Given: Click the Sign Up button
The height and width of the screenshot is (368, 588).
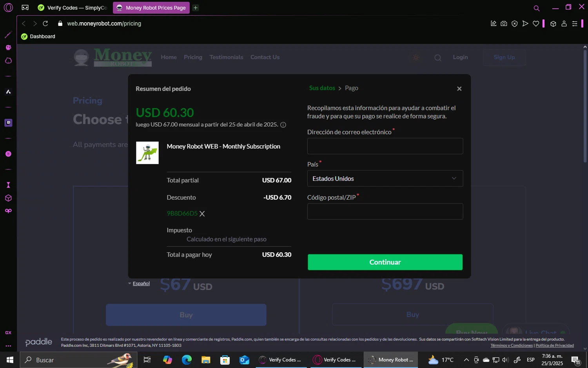Looking at the screenshot, I should click(504, 57).
